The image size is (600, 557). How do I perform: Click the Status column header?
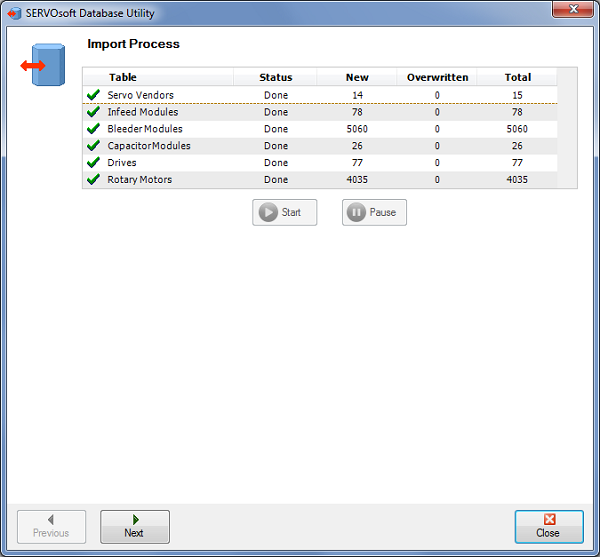click(276, 77)
